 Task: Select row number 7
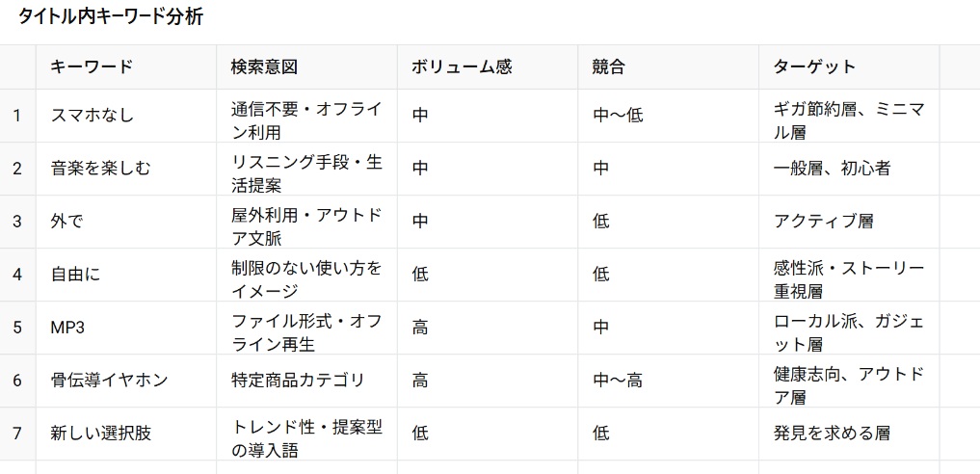pos(17,434)
